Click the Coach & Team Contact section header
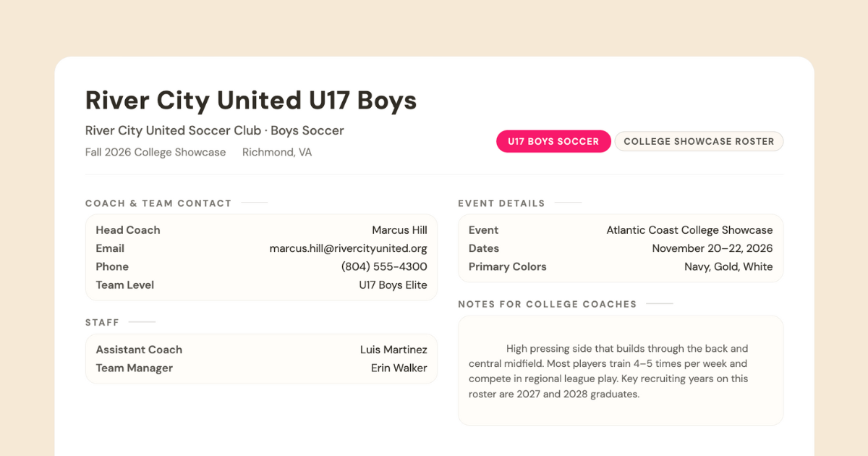Viewport: 868px width, 456px height. point(158,203)
